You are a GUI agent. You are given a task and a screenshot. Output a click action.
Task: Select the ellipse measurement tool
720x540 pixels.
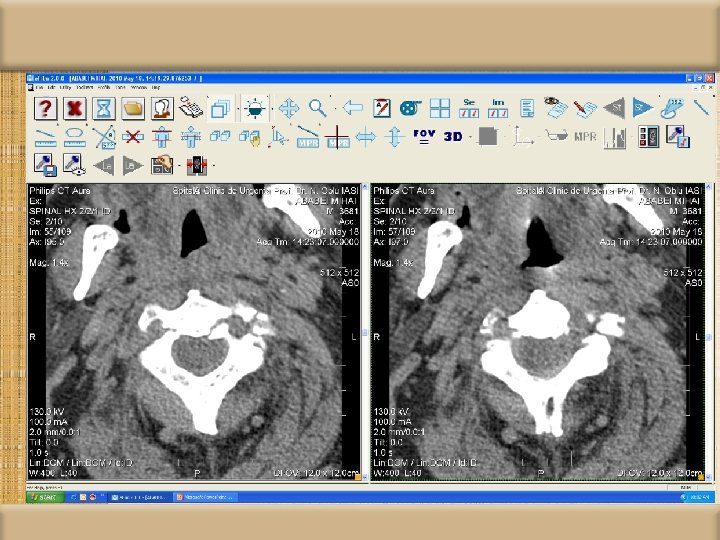pos(75,137)
